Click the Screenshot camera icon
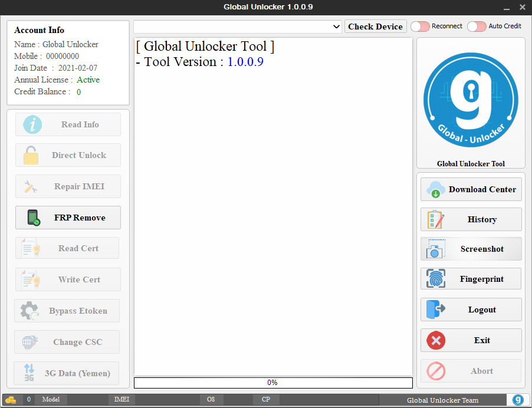Viewport: 532px width, 408px height. [x=436, y=249]
